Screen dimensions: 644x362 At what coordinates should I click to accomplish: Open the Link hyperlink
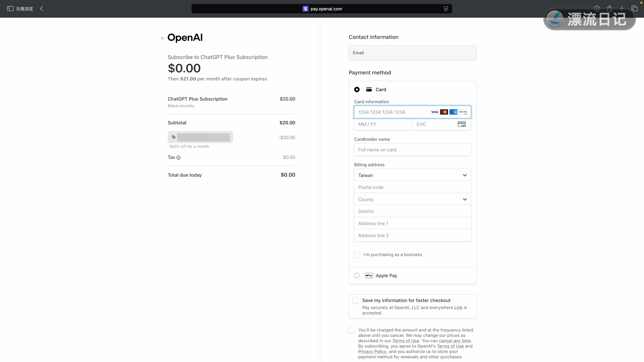[458, 308]
